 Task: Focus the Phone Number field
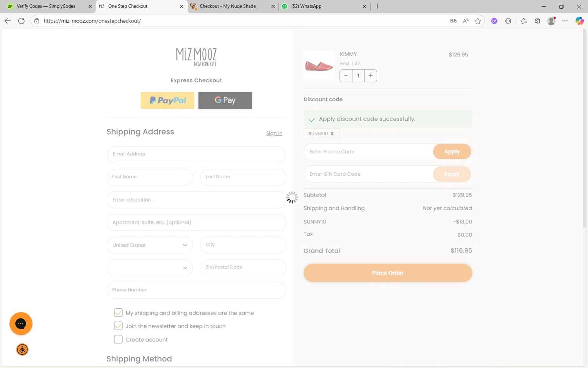coord(196,290)
